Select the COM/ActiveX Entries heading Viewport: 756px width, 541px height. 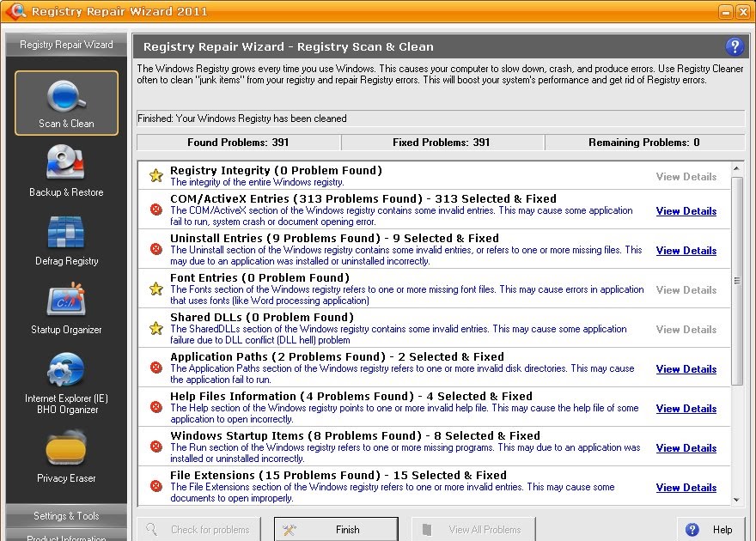(x=363, y=199)
